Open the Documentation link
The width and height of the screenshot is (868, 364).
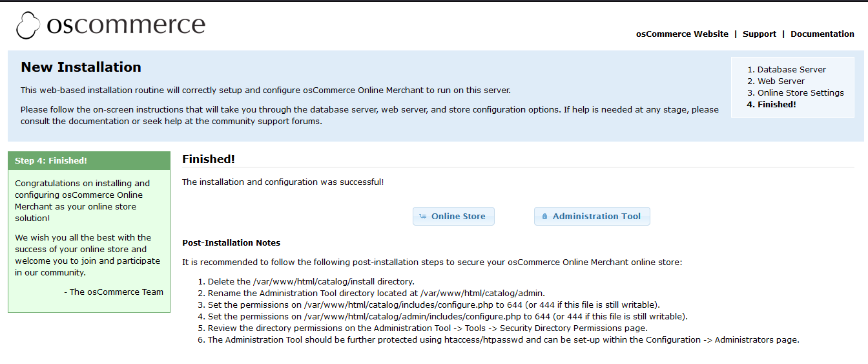click(x=822, y=34)
